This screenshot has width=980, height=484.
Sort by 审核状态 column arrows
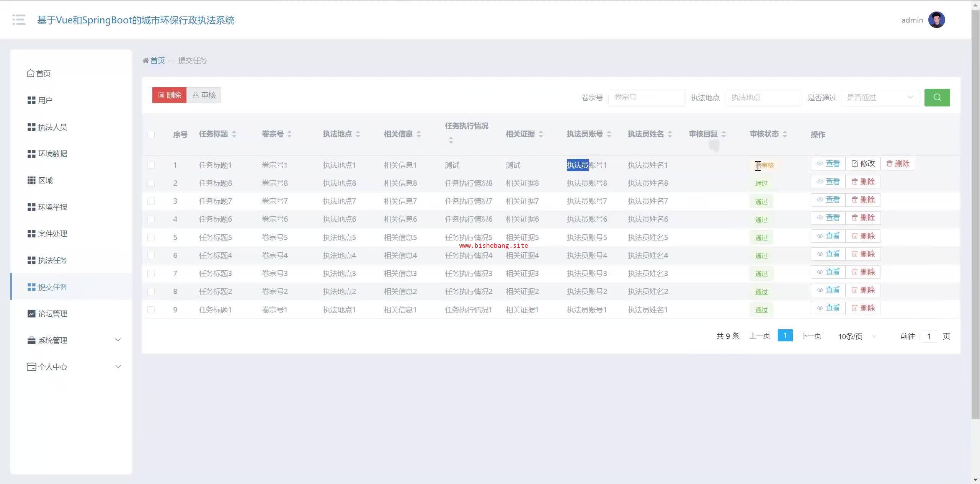click(785, 134)
